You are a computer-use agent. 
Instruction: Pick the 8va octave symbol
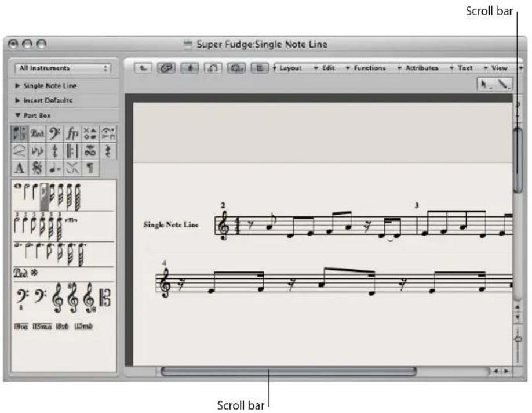point(21,327)
